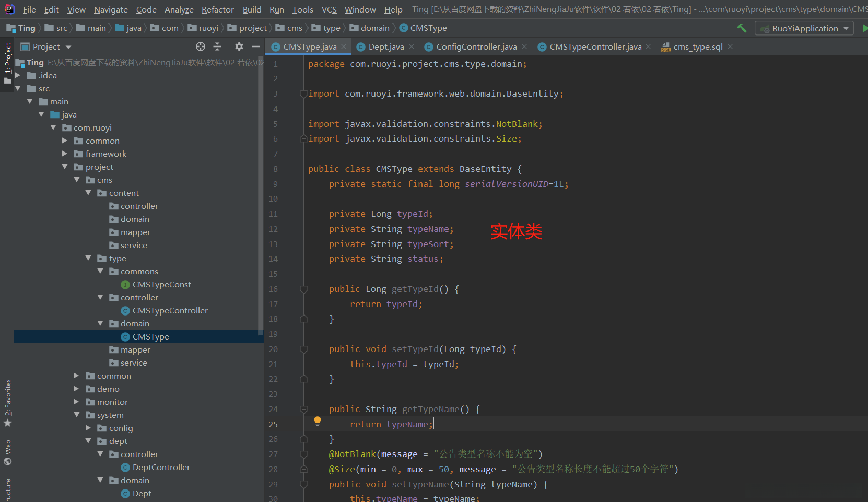This screenshot has height=502, width=868.
Task: Expand the framework package folder
Action: pyautogui.click(x=65, y=154)
